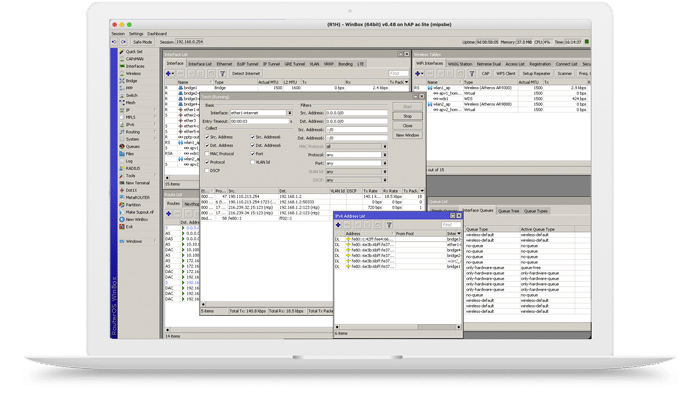Viewport: 700px width, 394px height.
Task: Open the Session menu
Action: pyautogui.click(x=118, y=33)
